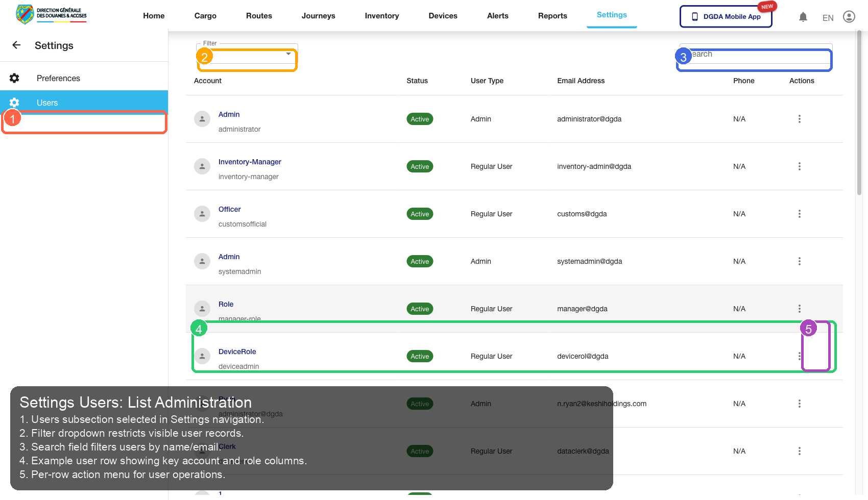The width and height of the screenshot is (868, 500).
Task: Open actions menu for administrator@dgda row
Action: tap(799, 119)
